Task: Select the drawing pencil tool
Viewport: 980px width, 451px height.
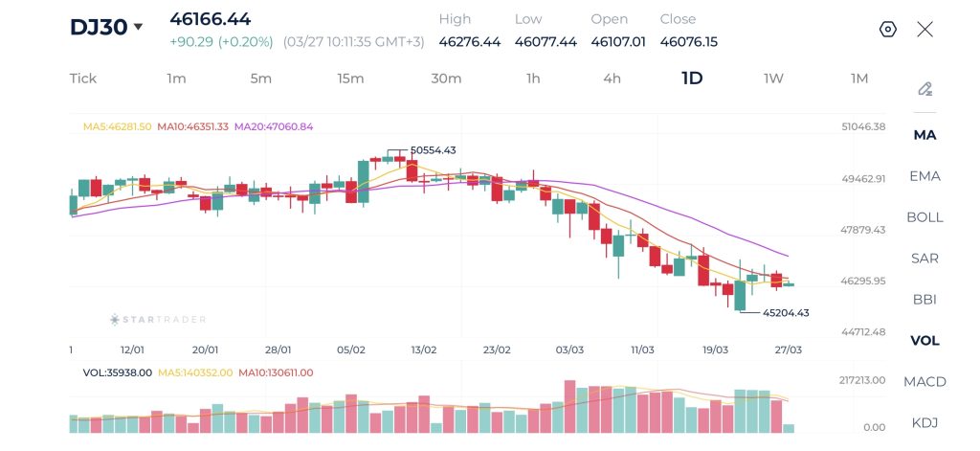Action: click(x=924, y=89)
